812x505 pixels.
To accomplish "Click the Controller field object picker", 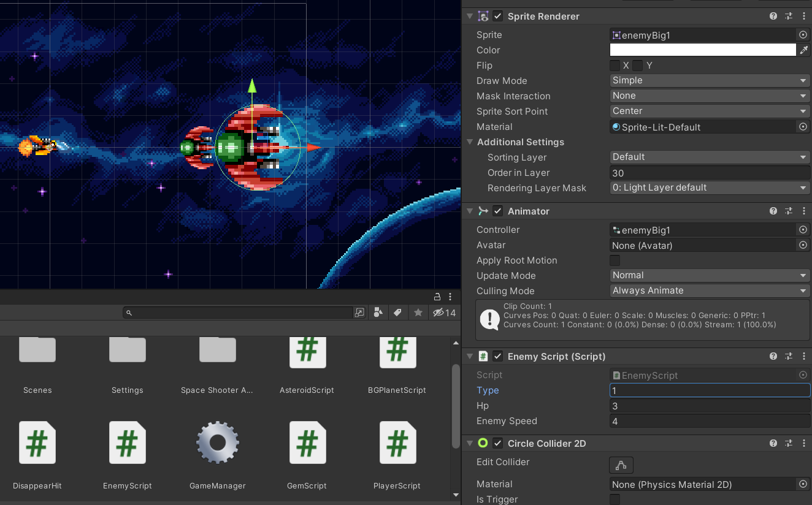I will click(x=803, y=230).
